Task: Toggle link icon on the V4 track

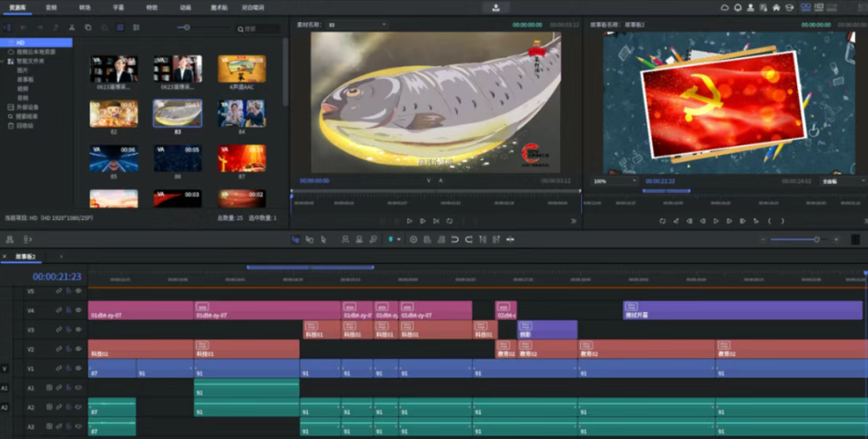Action: click(59, 310)
